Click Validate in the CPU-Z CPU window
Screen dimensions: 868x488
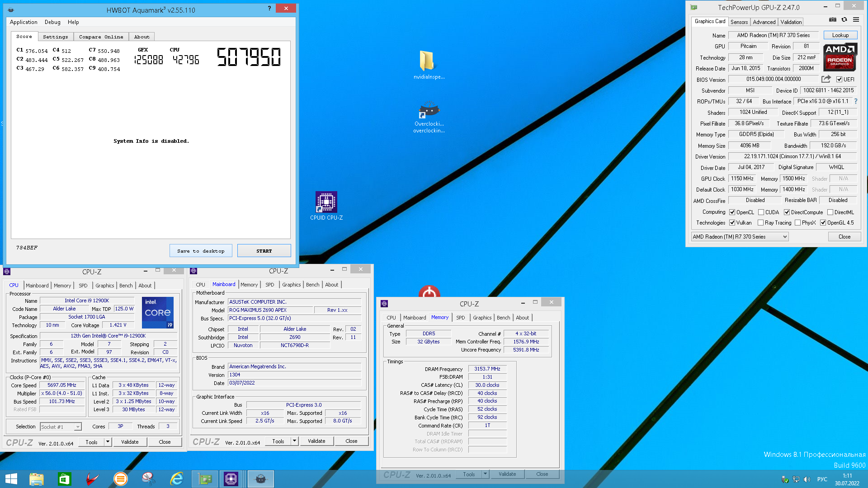130,442
